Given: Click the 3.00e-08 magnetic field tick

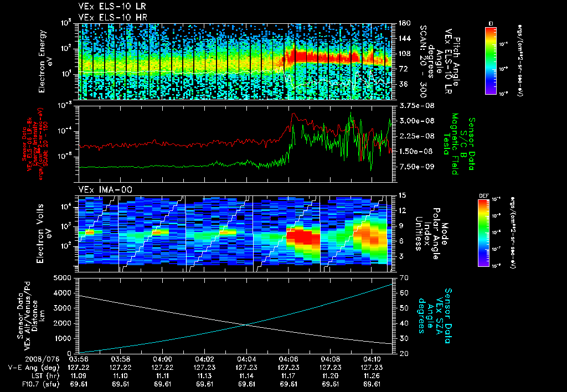Looking at the screenshot, I should click(x=416, y=121).
